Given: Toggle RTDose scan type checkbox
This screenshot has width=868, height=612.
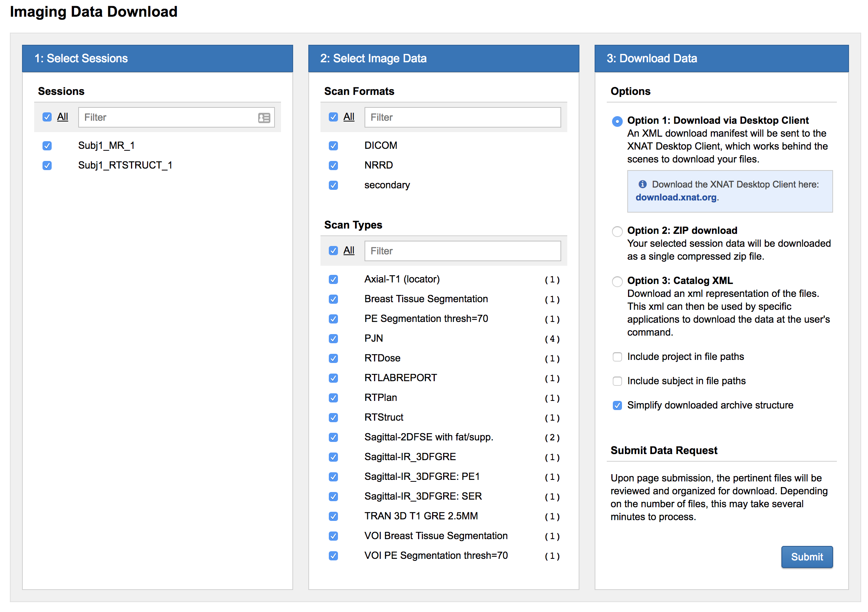Looking at the screenshot, I should coord(333,358).
